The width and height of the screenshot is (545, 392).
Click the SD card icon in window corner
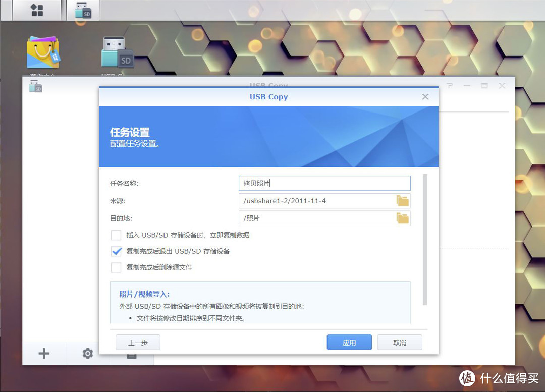click(x=35, y=86)
